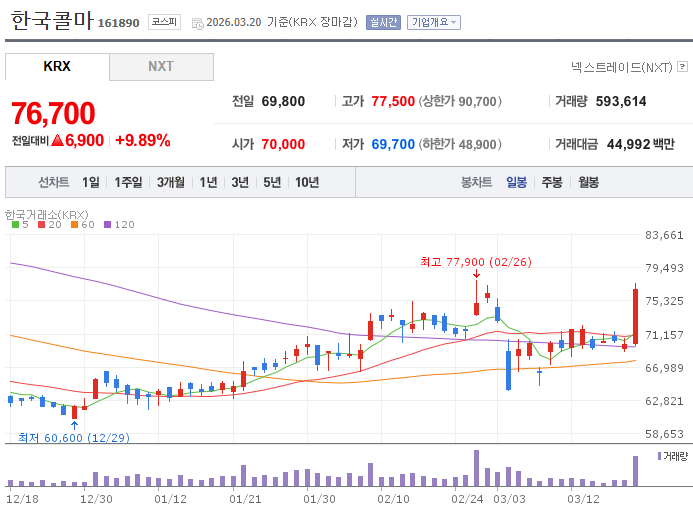Click the change amount 6,900
This screenshot has width=693, height=511.
coord(84,141)
